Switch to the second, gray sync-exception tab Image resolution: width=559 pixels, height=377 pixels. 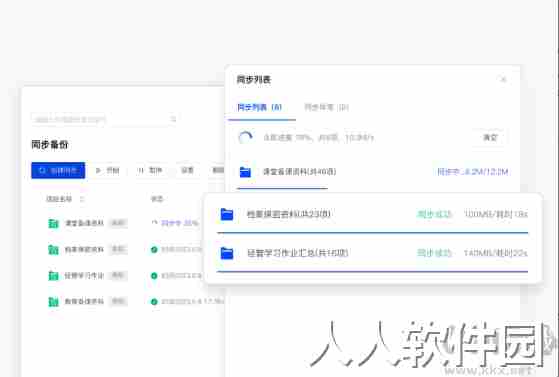326,107
